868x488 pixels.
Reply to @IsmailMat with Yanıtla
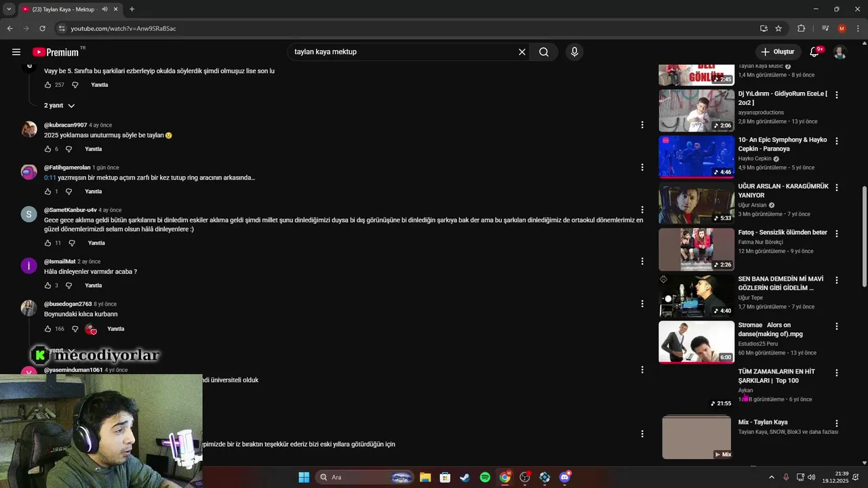coord(94,285)
